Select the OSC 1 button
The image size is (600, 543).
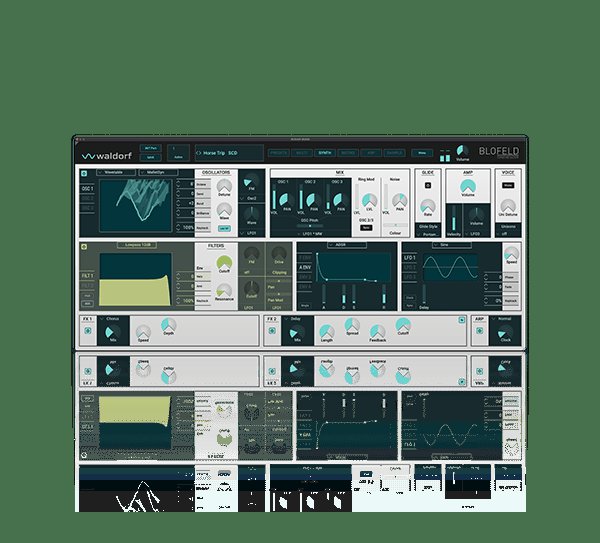86,188
